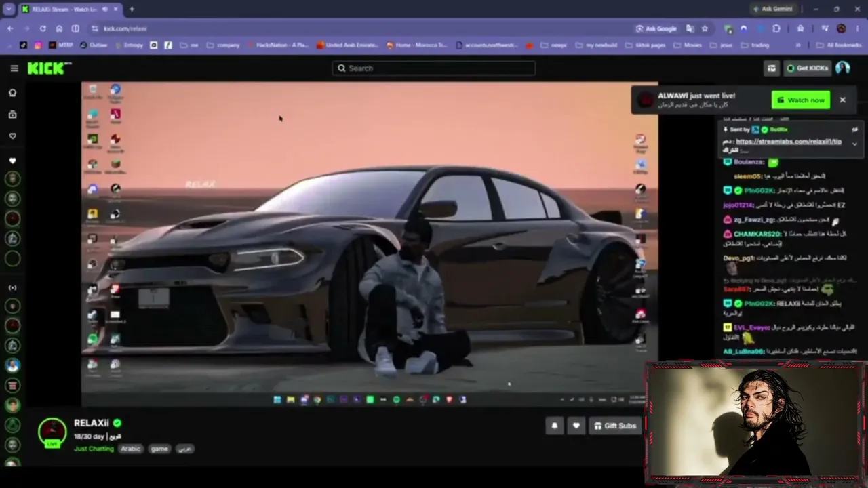Click the browser Home icon
The height and width of the screenshot is (488, 868).
[x=59, y=28]
